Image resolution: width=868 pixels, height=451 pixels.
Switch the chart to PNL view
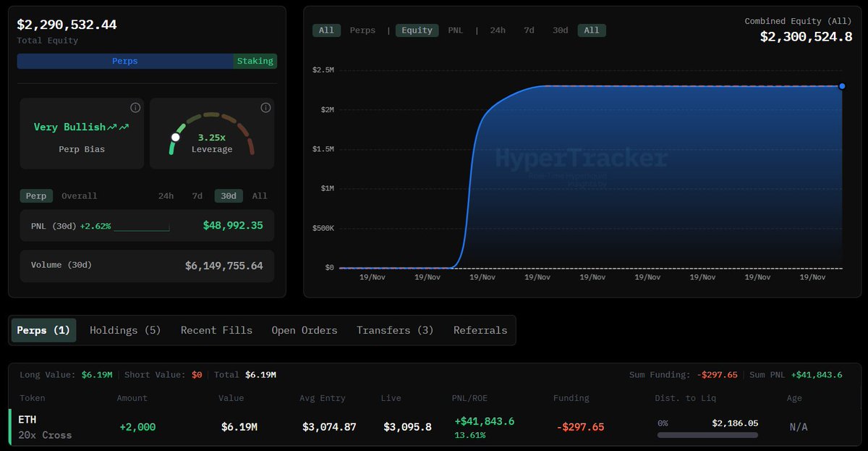[x=455, y=30]
